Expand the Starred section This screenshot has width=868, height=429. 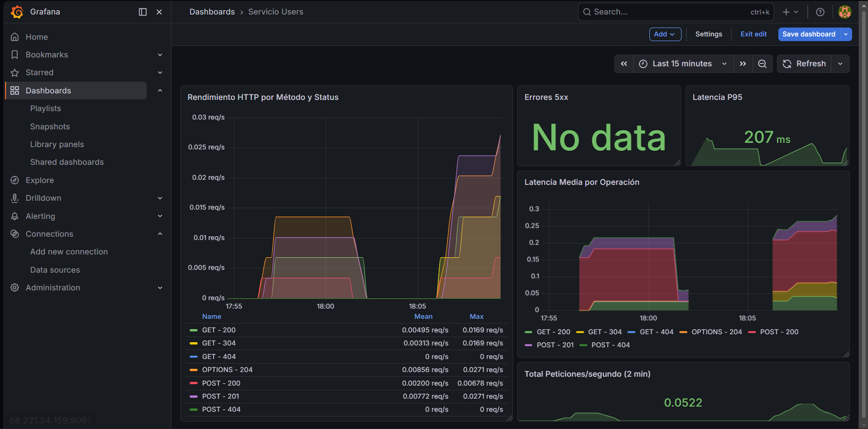click(x=160, y=72)
